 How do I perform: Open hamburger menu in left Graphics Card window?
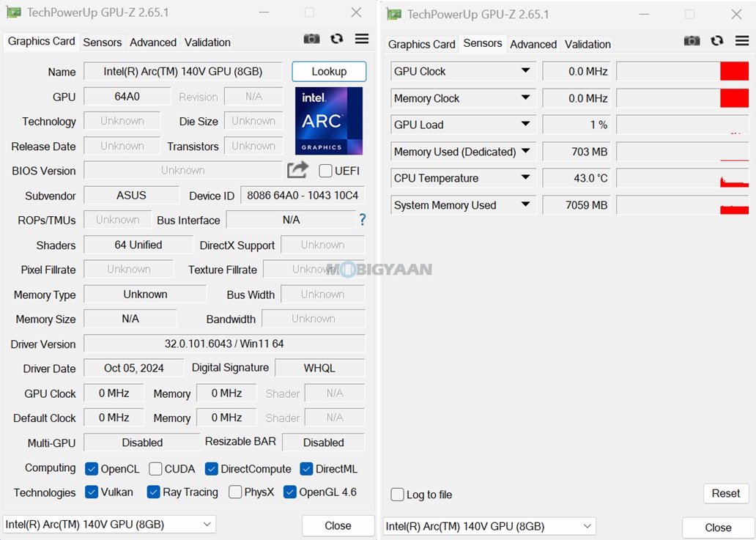362,39
